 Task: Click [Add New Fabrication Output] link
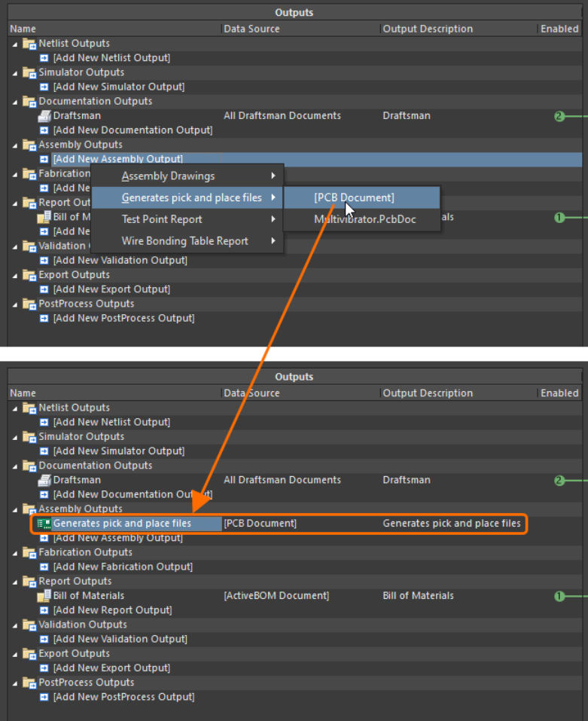[x=122, y=567]
